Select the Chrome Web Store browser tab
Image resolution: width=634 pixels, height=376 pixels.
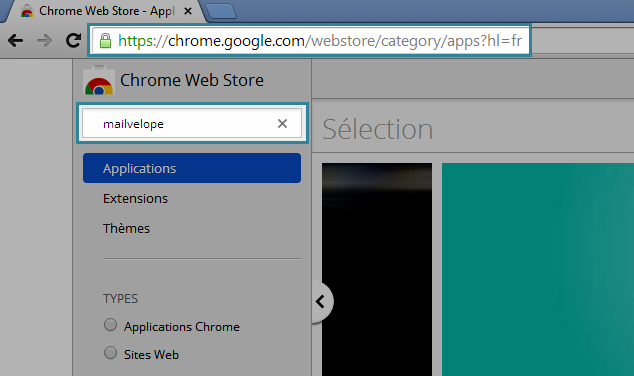pyautogui.click(x=105, y=11)
